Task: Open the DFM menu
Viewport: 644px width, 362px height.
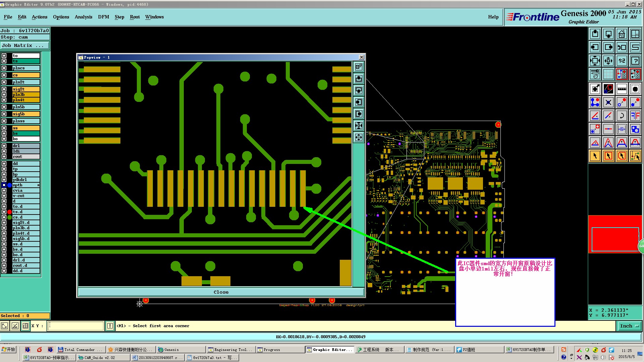Action: [x=103, y=17]
